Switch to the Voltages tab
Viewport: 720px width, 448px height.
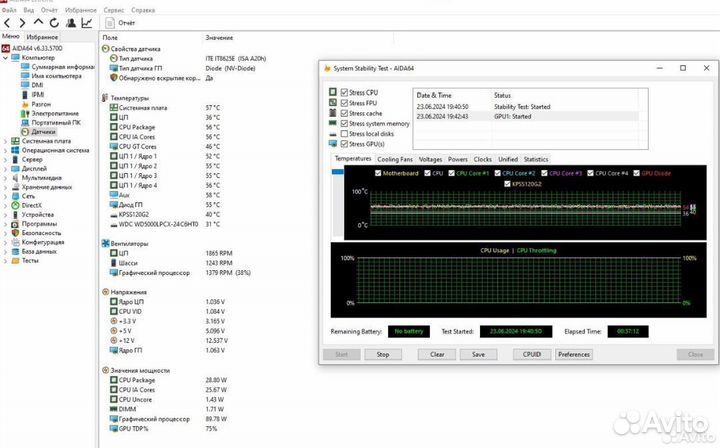click(430, 159)
